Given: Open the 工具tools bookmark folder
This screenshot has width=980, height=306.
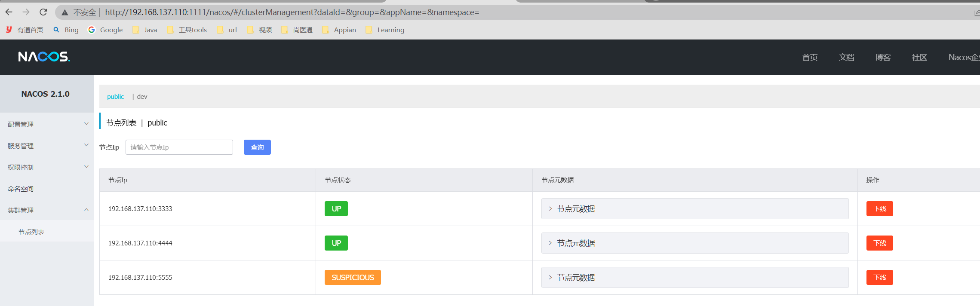Looking at the screenshot, I should click(187, 30).
